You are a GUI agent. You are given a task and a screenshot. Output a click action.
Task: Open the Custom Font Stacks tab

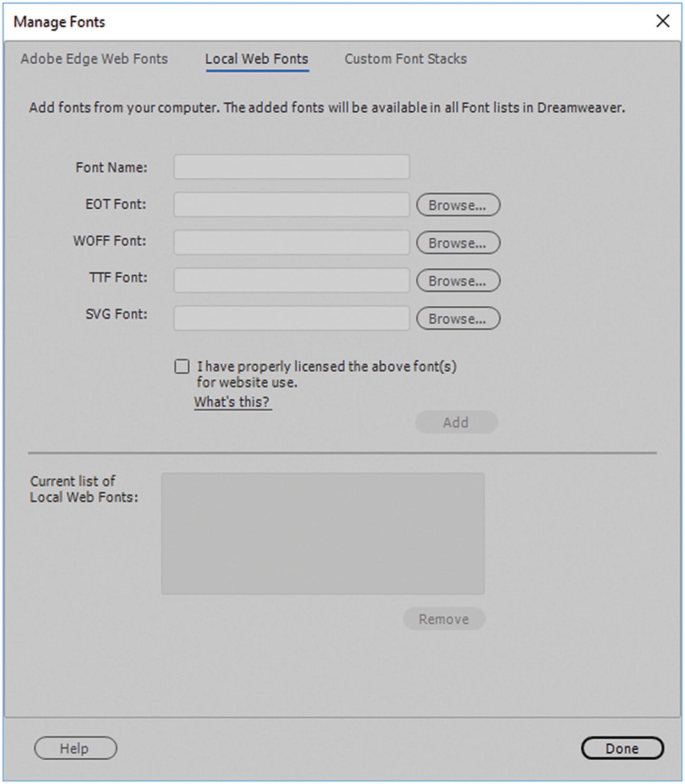405,59
